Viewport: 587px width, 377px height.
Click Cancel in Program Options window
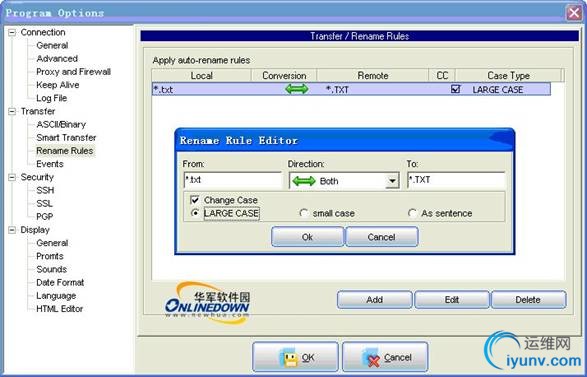(x=385, y=358)
